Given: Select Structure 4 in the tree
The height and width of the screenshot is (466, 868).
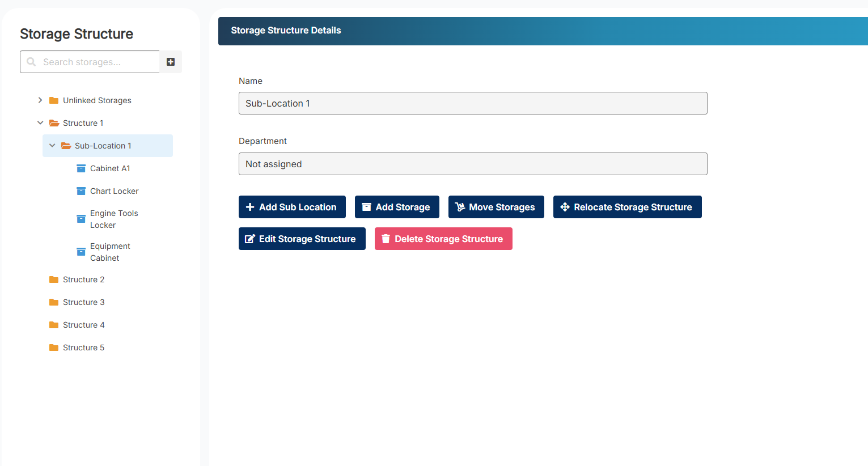Looking at the screenshot, I should [x=83, y=325].
